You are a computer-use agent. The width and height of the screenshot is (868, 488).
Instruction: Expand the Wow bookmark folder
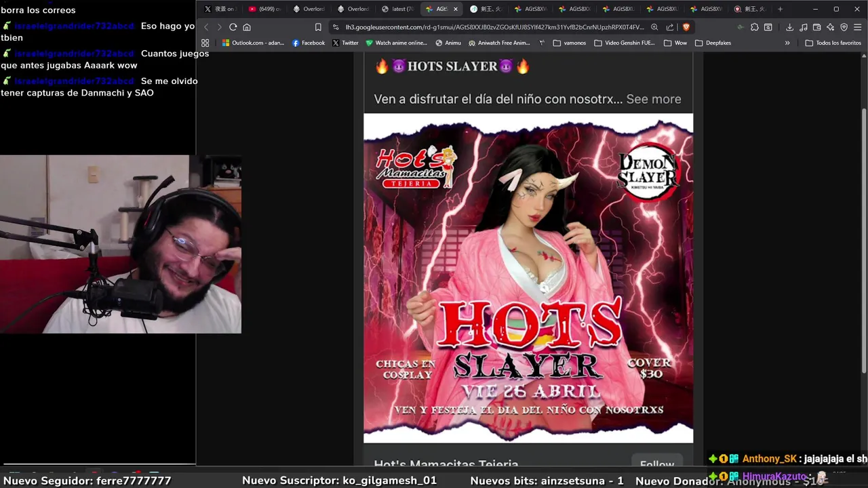click(x=675, y=43)
